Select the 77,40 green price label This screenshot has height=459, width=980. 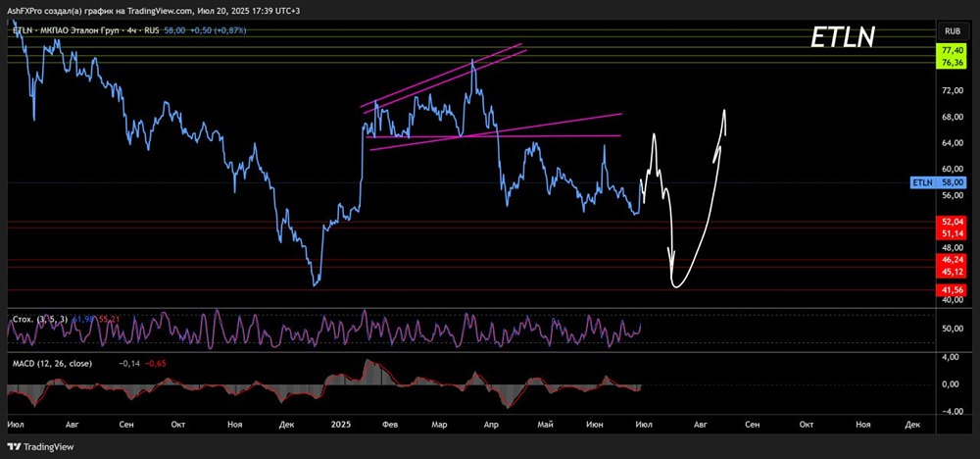click(x=952, y=49)
